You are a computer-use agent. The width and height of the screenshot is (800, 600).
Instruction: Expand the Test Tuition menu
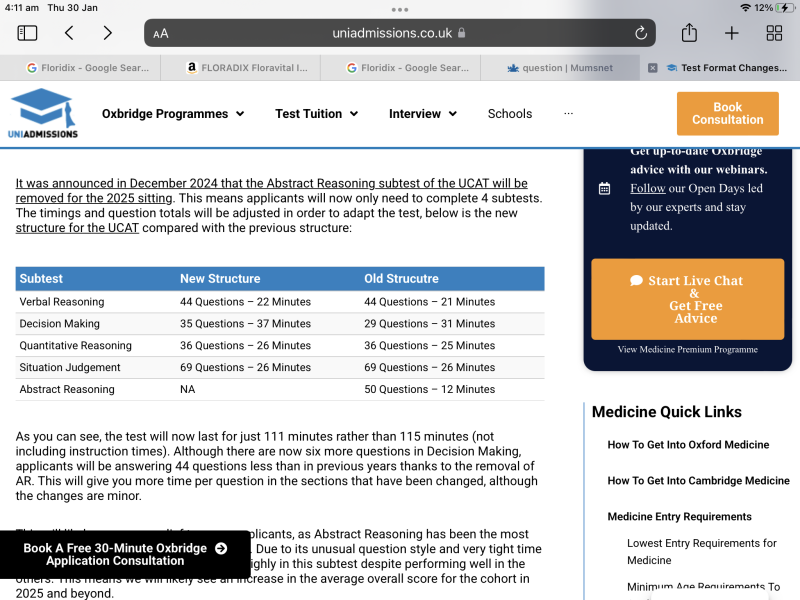click(x=316, y=114)
